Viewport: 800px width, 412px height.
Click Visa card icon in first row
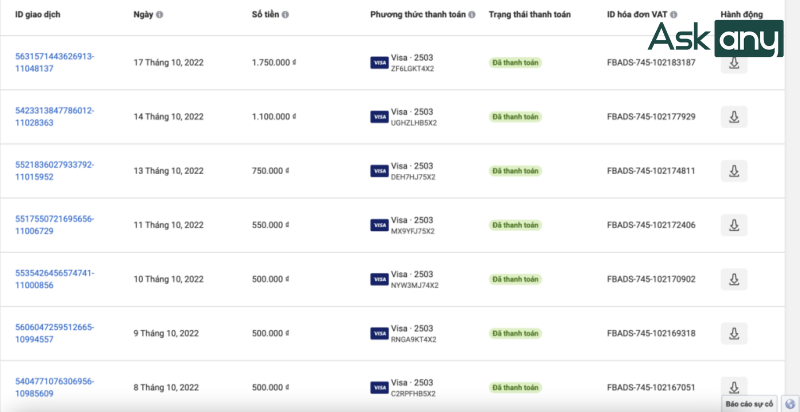click(x=379, y=63)
